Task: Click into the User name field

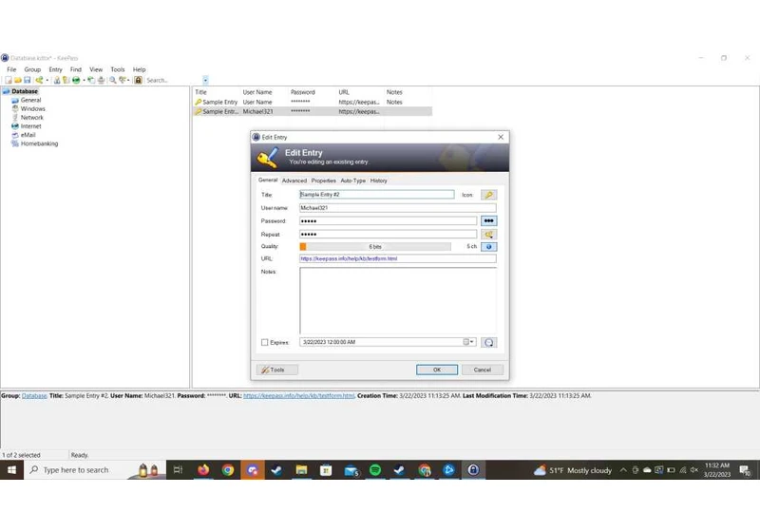Action: pos(397,208)
